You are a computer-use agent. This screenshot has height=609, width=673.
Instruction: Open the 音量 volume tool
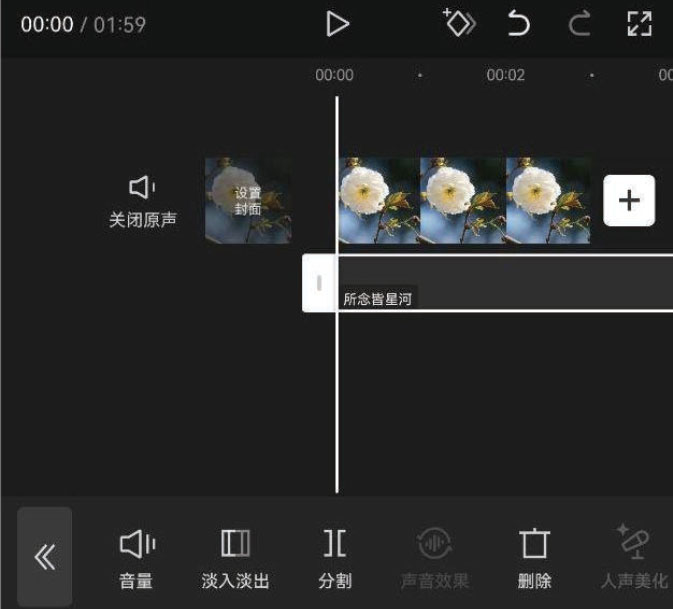click(x=136, y=557)
